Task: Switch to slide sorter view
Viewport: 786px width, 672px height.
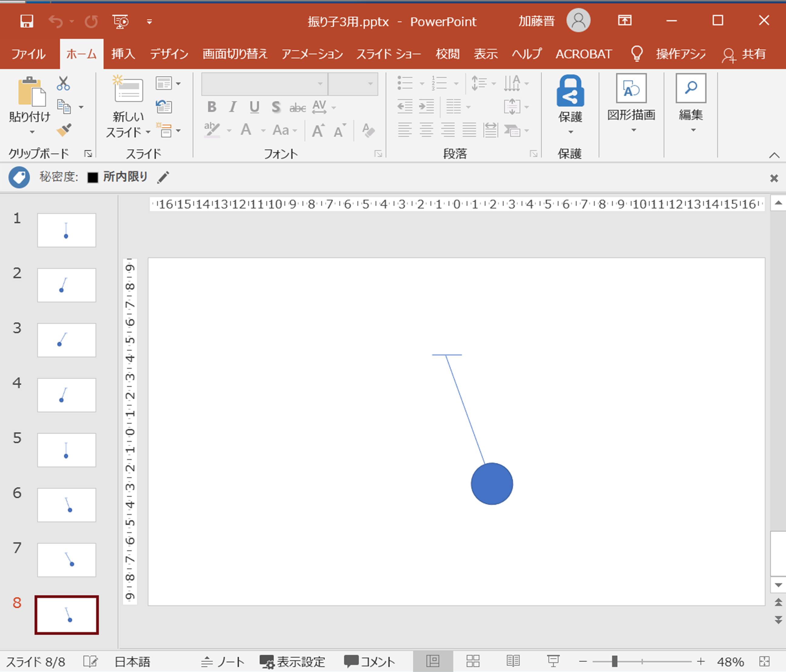Action: (473, 661)
